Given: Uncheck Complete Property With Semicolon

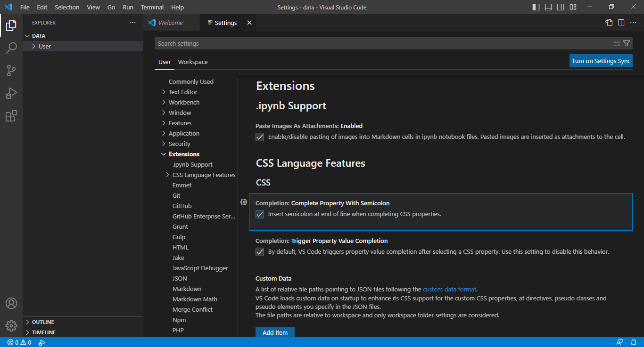Looking at the screenshot, I should click(260, 214).
